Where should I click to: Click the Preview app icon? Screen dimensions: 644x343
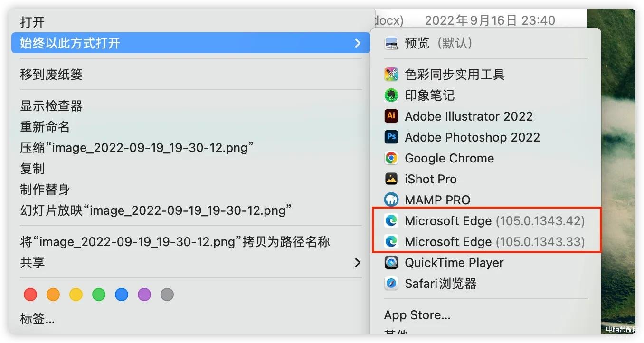click(391, 43)
